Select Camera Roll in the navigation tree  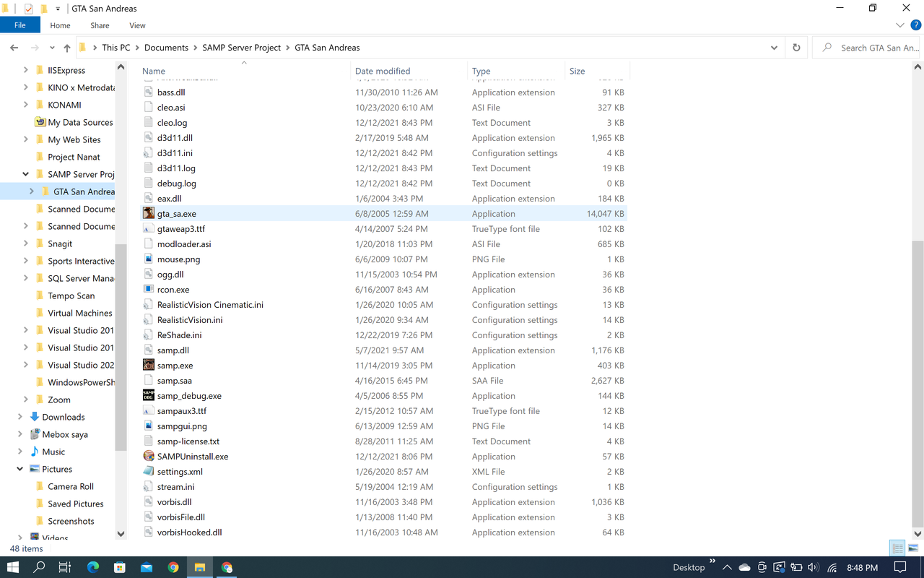pos(71,486)
